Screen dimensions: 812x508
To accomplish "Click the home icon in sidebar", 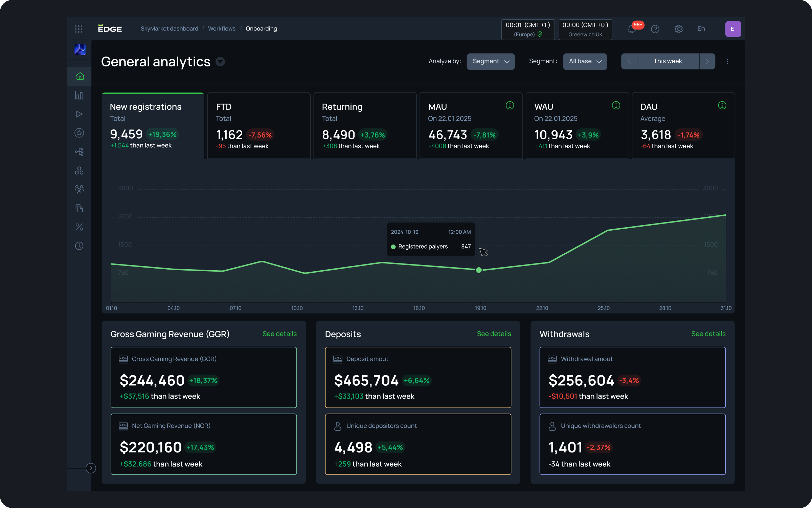I will click(x=80, y=76).
